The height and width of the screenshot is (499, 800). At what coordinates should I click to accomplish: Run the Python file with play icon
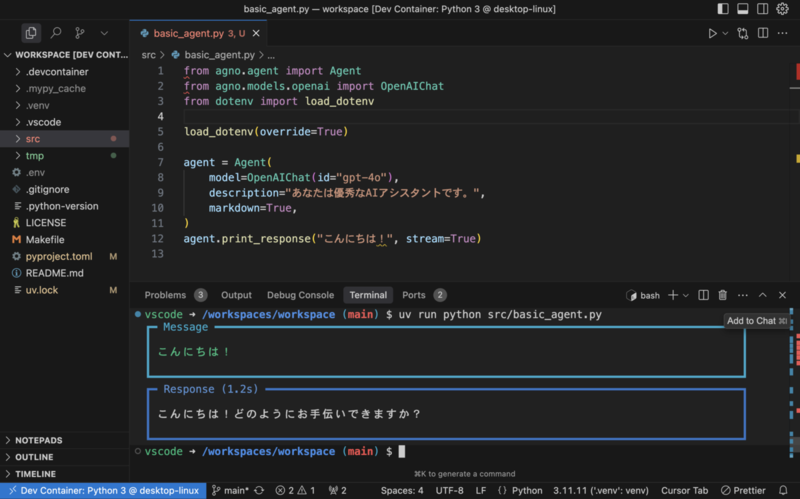[712, 33]
